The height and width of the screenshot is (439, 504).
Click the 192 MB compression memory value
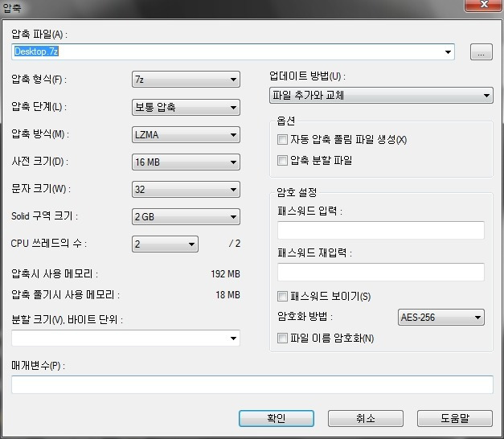point(225,274)
